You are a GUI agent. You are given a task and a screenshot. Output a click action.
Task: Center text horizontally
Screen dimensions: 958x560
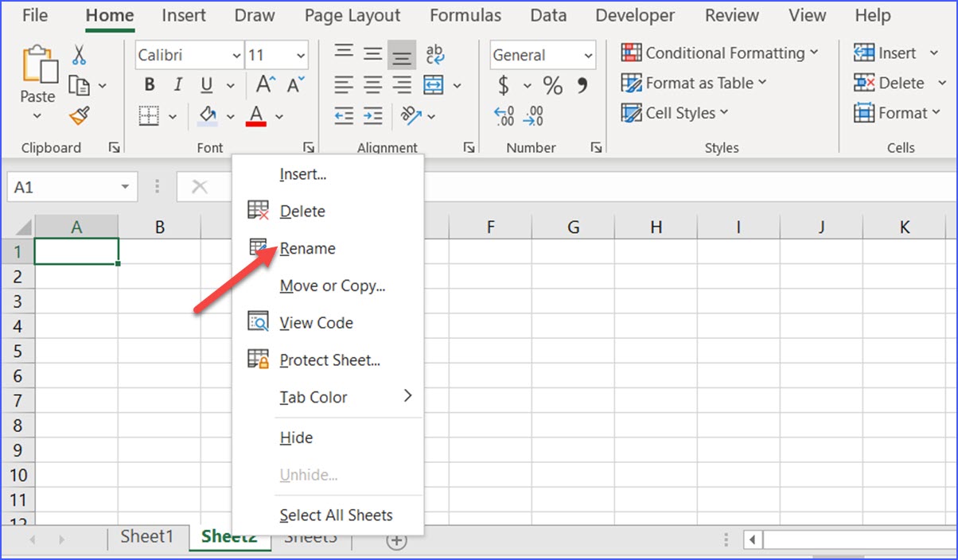point(373,84)
